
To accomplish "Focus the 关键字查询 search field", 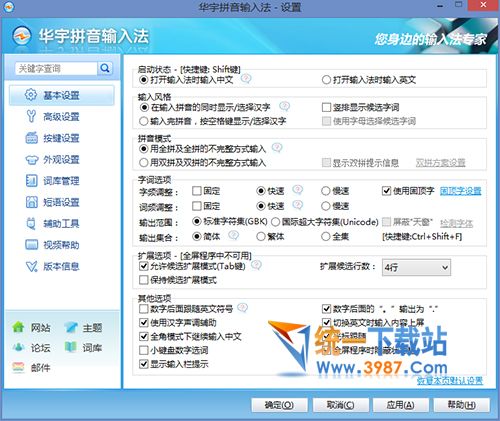I will tap(56, 69).
